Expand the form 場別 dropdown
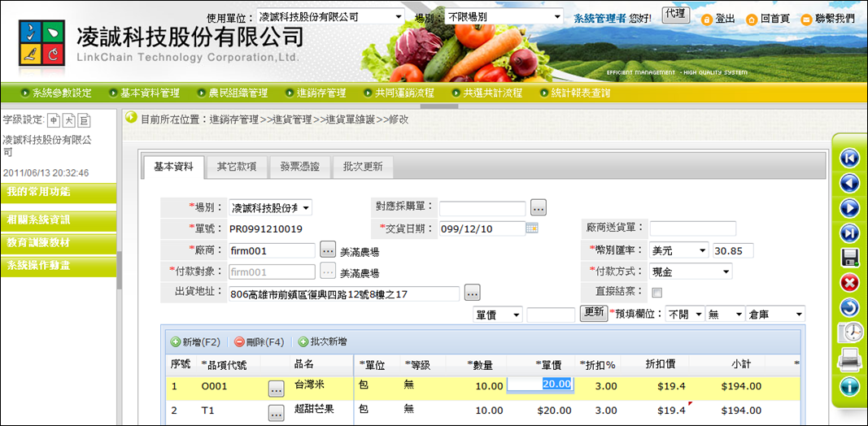Viewport: 868px width, 426px height. [271, 208]
